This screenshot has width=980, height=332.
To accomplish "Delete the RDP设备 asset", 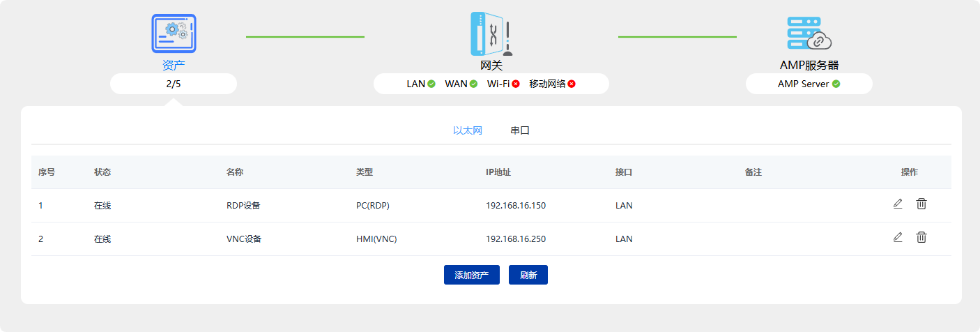I will coord(921,204).
